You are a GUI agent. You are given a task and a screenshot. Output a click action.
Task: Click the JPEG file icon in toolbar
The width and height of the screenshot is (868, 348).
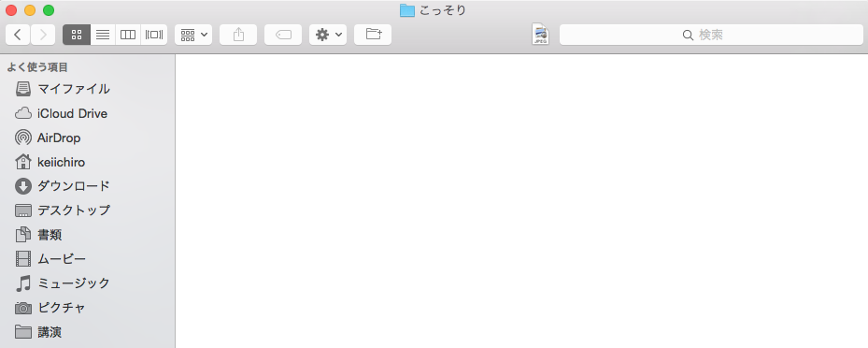tap(540, 35)
